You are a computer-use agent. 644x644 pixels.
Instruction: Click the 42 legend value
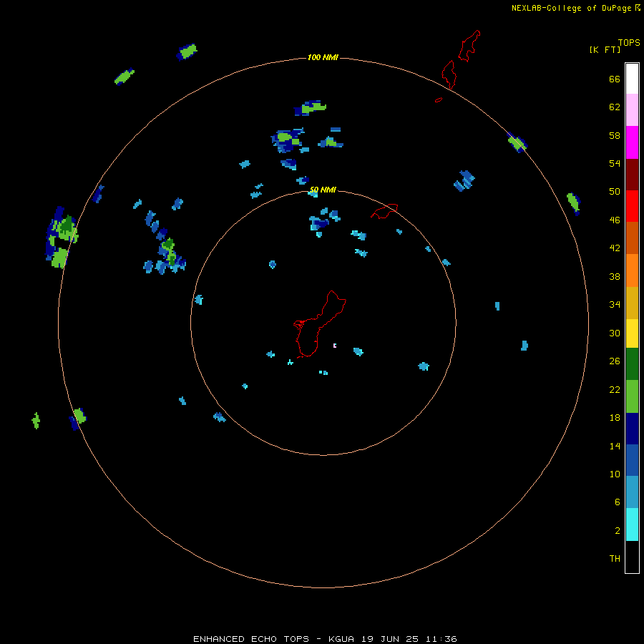[x=615, y=248]
